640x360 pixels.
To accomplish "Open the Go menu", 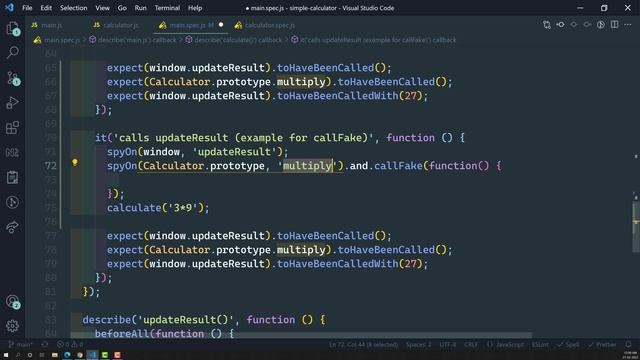I will pyautogui.click(x=122, y=8).
